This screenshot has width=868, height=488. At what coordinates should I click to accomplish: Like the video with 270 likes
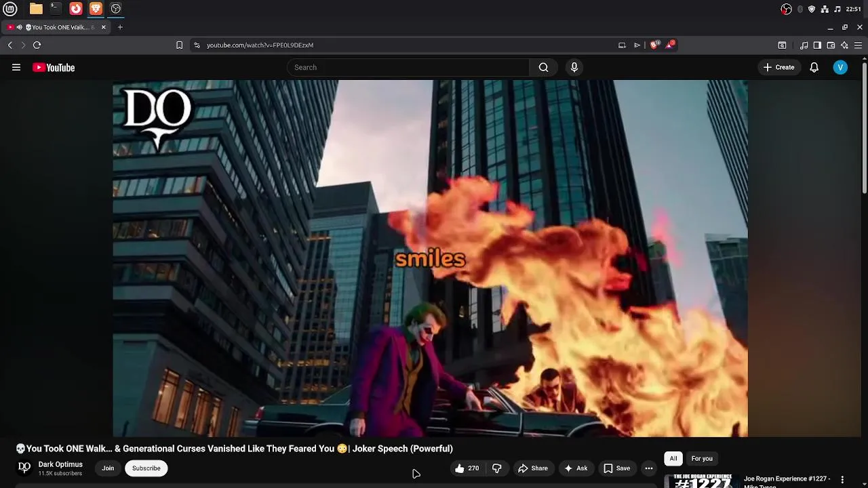point(467,468)
